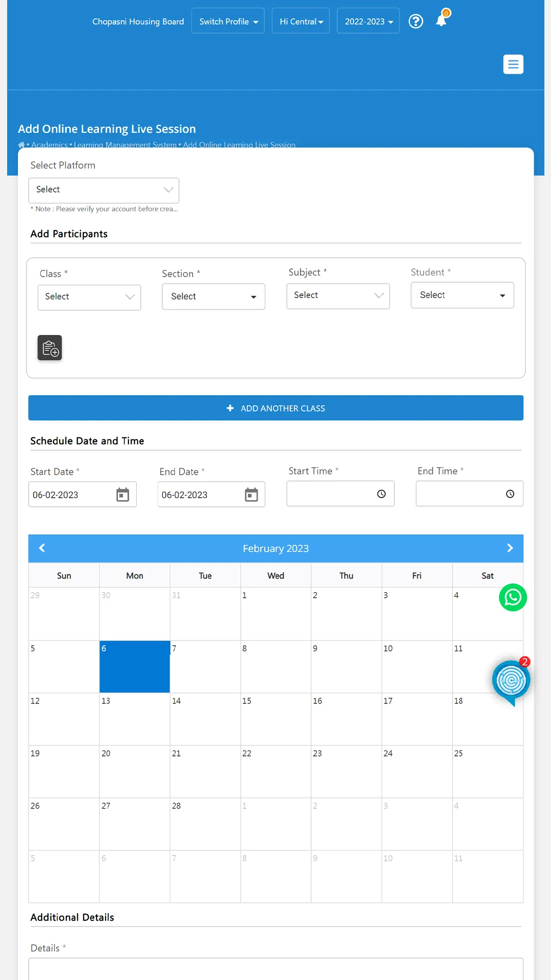Click Chopasni Housing Board title
Image resolution: width=551 pixels, height=980 pixels.
(138, 21)
